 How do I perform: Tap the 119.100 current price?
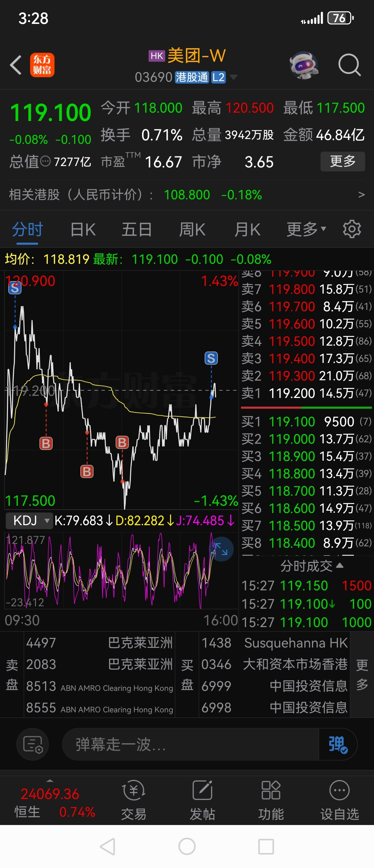[x=51, y=113]
